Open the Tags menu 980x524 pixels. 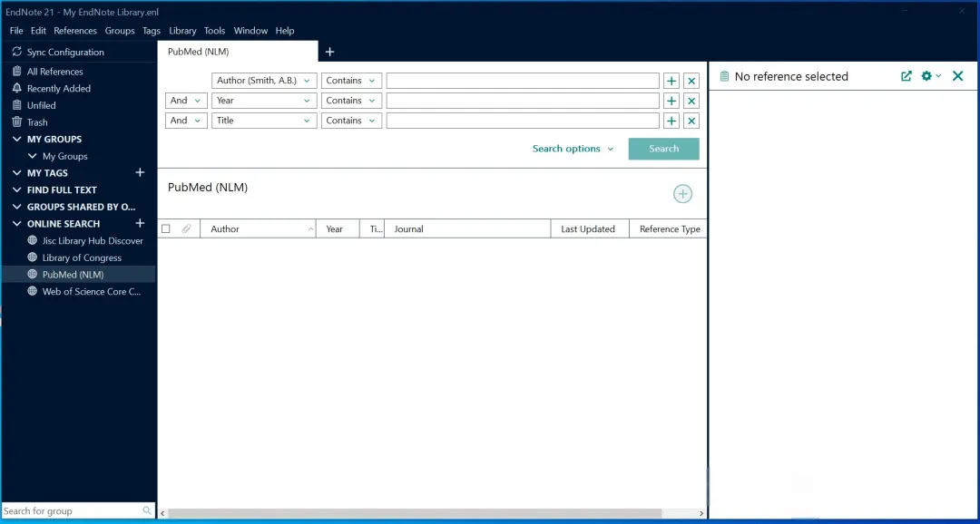[152, 31]
